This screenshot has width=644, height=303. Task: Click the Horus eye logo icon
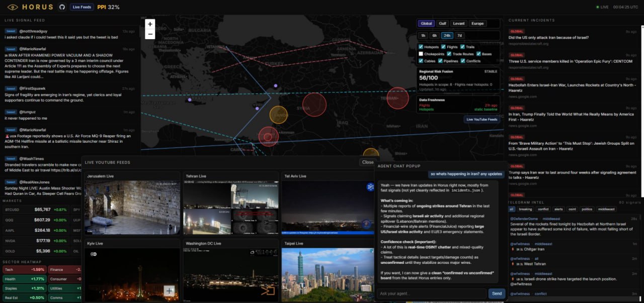(13, 7)
